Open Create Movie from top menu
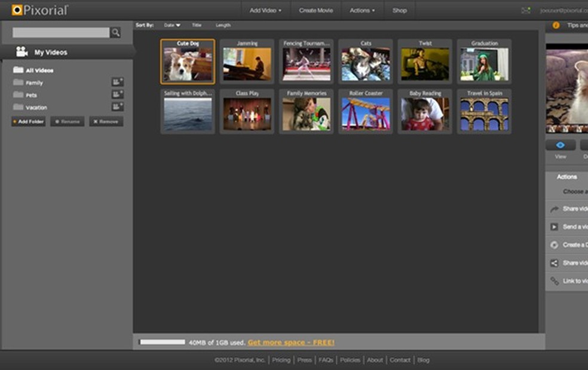588x370 pixels. click(316, 10)
